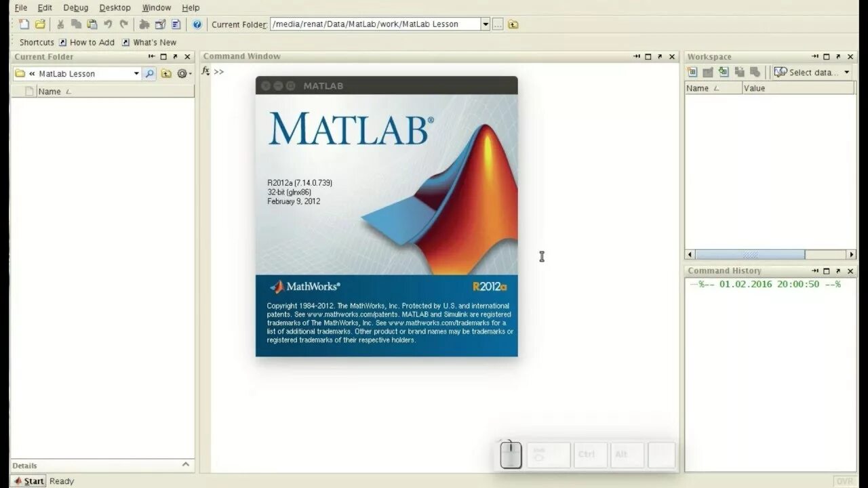Click the Start button in status bar
This screenshot has width=868, height=488.
pyautogui.click(x=29, y=481)
